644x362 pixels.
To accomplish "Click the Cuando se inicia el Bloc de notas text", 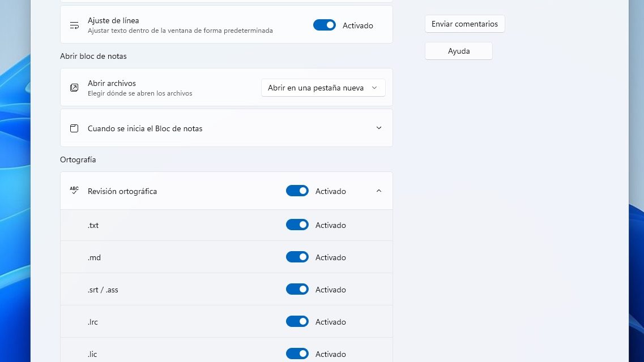I will point(145,128).
